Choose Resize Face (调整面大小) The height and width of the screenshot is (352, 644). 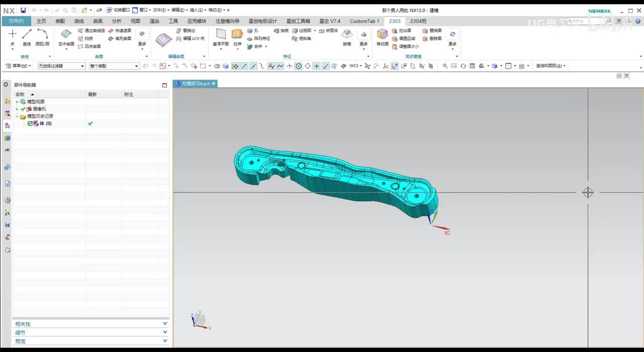click(405, 46)
